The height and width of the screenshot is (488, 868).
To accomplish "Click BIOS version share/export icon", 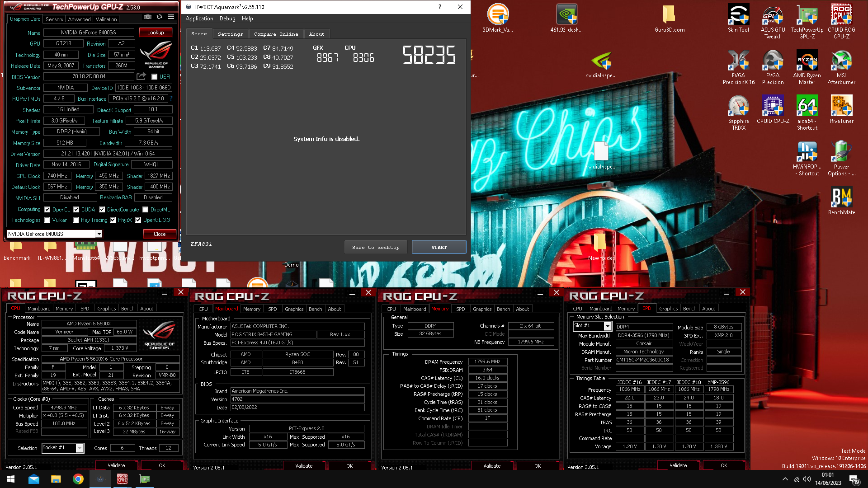I will click(142, 76).
